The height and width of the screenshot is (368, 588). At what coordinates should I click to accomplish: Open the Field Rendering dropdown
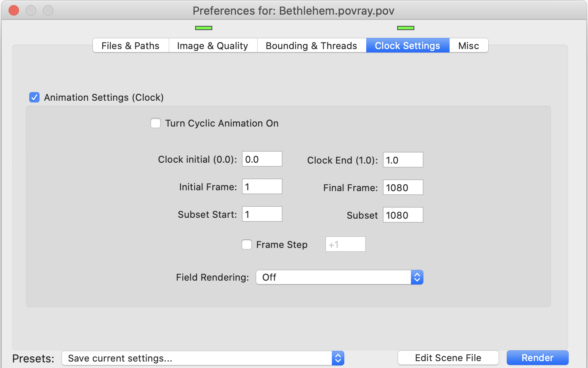[339, 278]
